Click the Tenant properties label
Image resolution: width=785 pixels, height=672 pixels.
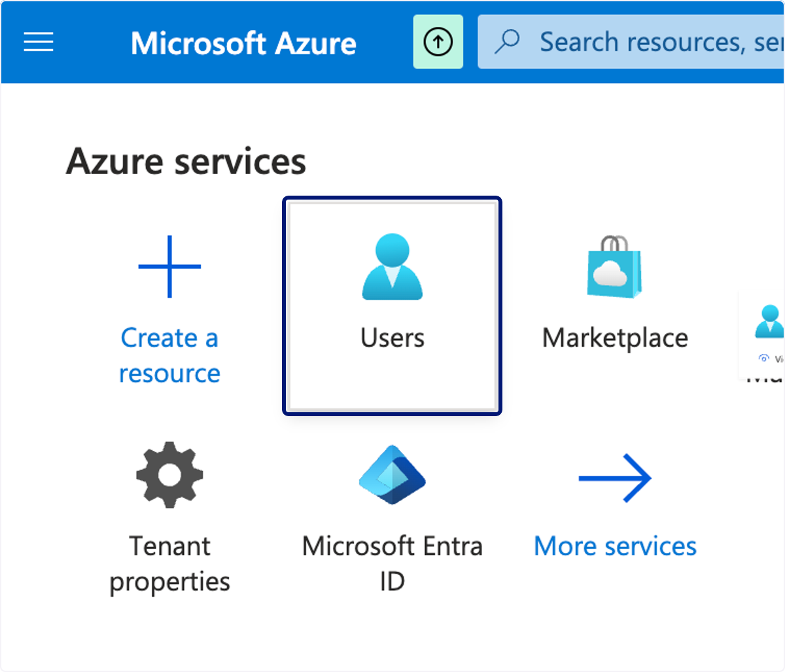169,563
